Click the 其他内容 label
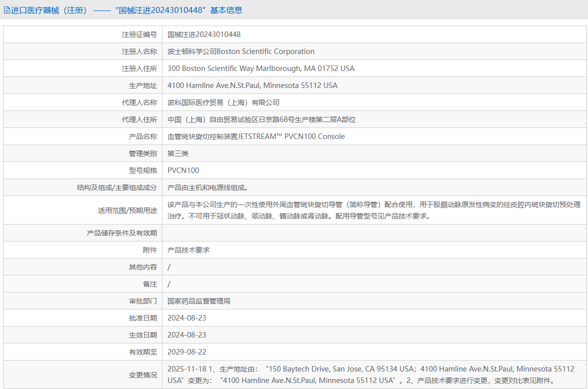This screenshot has width=588, height=389. click(x=143, y=267)
